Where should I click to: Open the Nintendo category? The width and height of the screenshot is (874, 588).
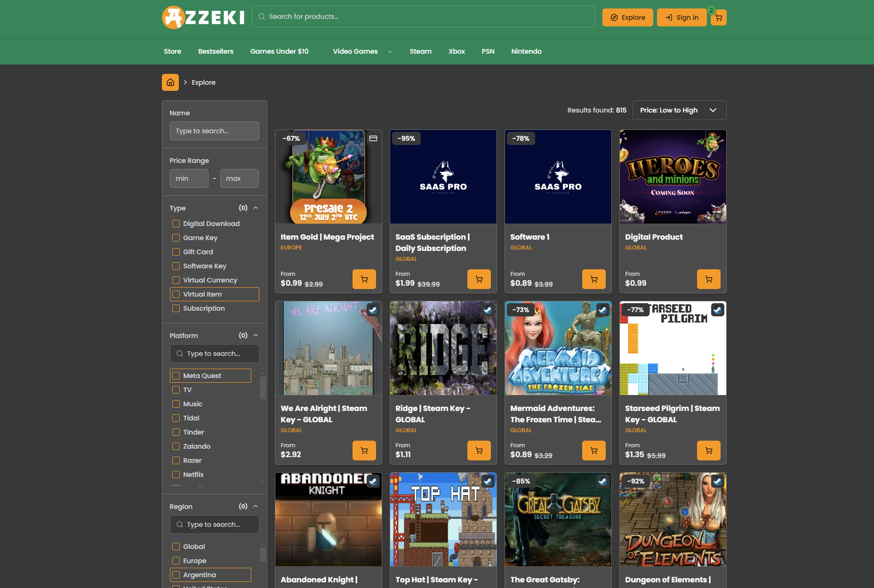[x=526, y=51]
